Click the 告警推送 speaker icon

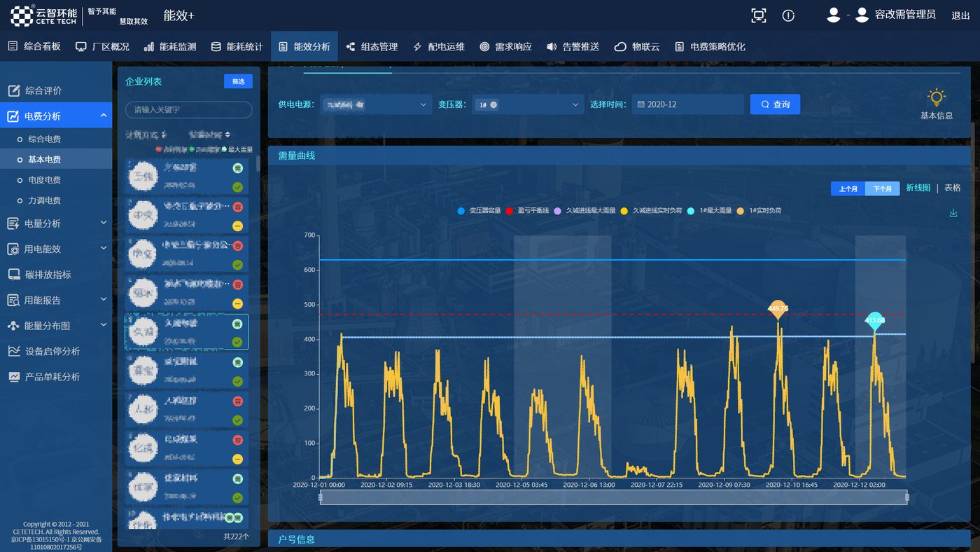(x=552, y=47)
